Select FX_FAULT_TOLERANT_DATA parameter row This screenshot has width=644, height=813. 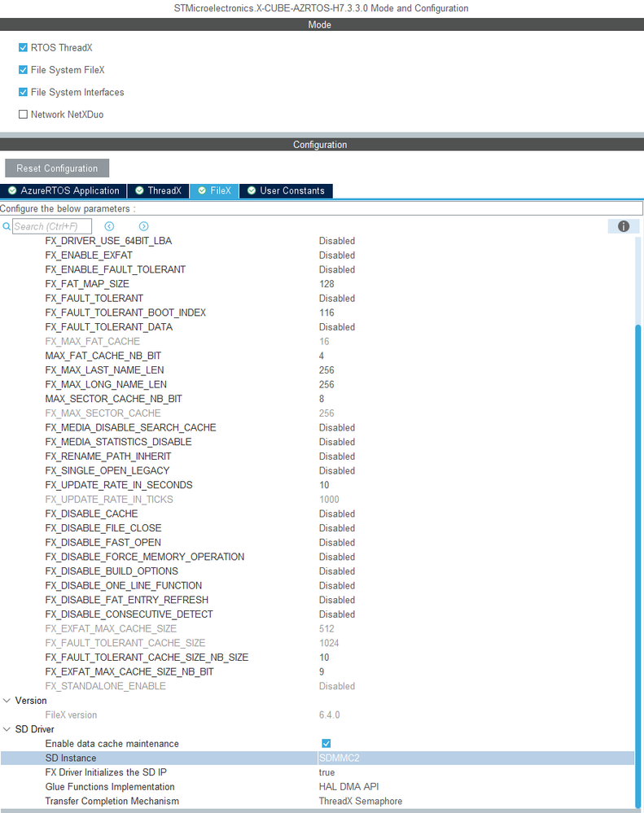coord(317,327)
